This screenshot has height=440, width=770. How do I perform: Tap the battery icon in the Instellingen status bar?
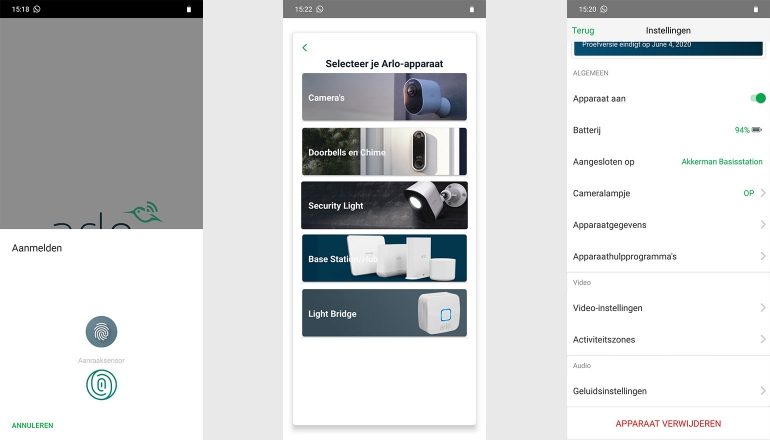755,9
